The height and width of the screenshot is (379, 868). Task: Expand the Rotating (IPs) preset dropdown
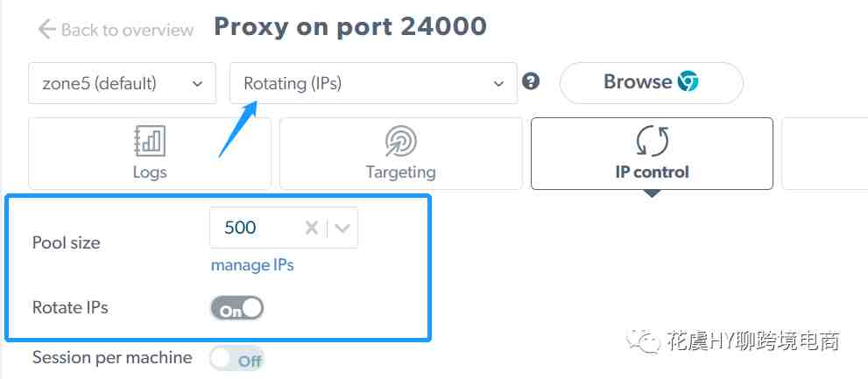374,83
